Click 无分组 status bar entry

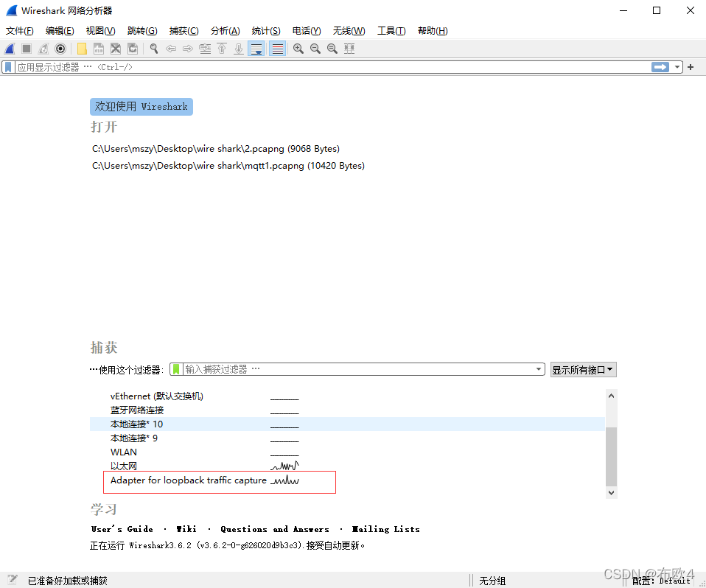tap(492, 581)
